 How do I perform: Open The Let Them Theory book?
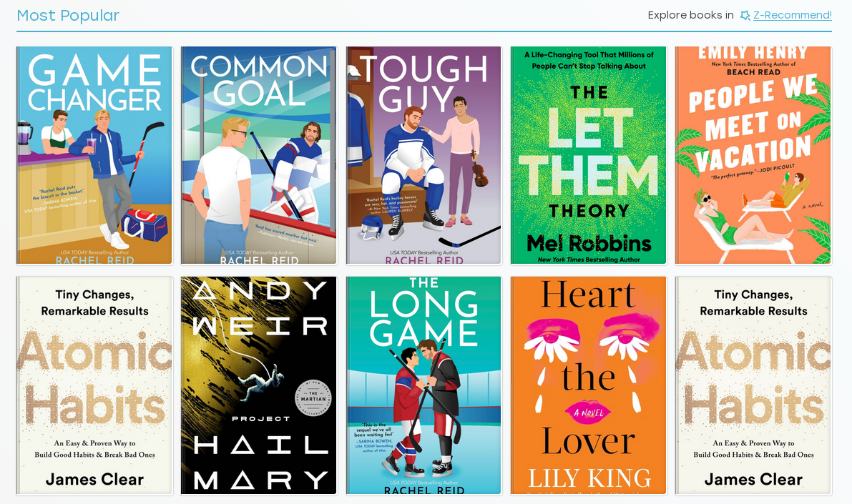[x=589, y=155]
